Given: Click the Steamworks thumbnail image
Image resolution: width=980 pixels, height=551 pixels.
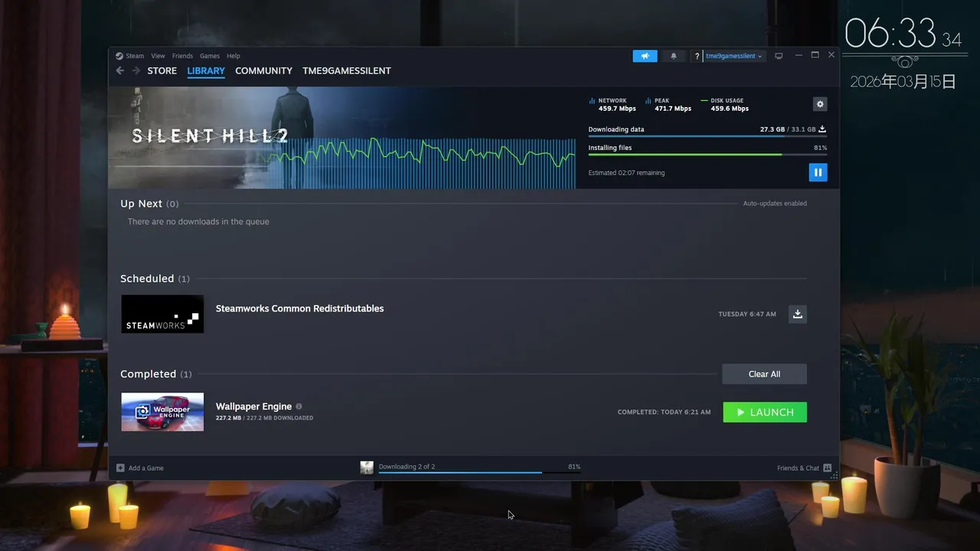Looking at the screenshot, I should [x=162, y=314].
